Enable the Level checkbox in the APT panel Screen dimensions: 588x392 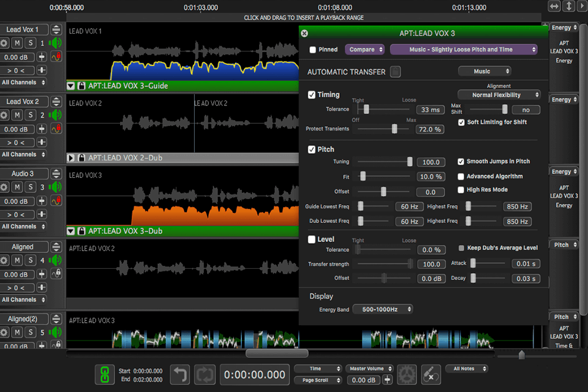tap(311, 239)
